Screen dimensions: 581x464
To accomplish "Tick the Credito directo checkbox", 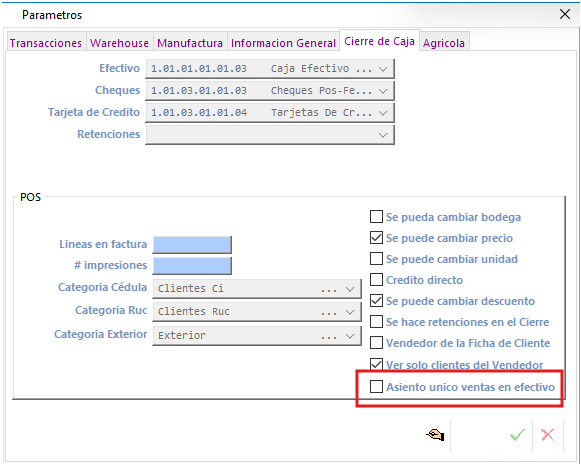I will click(x=376, y=280).
